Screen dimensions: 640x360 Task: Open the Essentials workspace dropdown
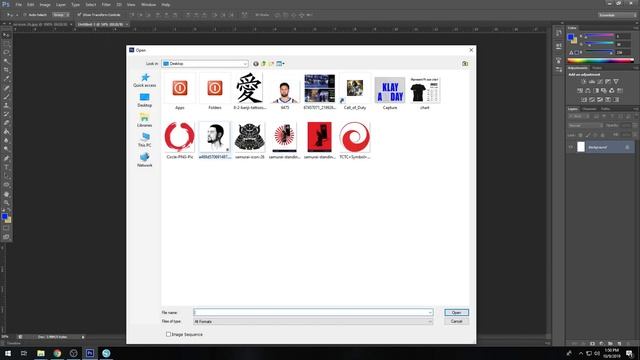[617, 15]
